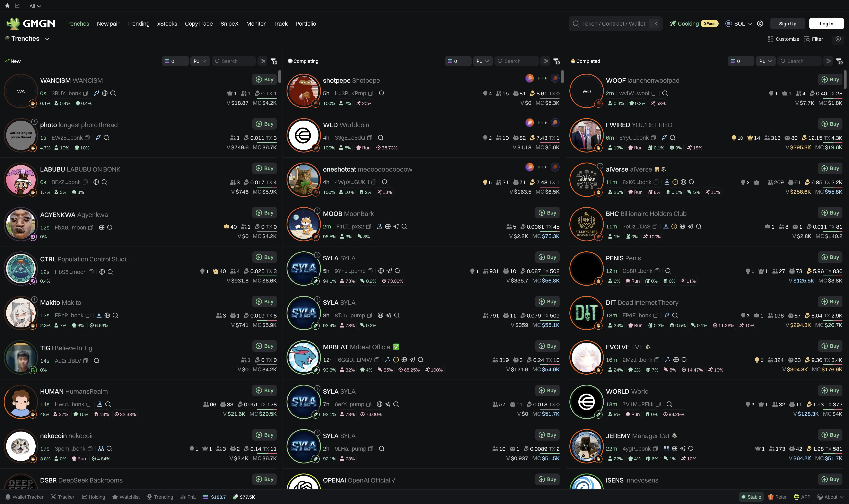Copy the FWIRED contract address

tap(653, 138)
